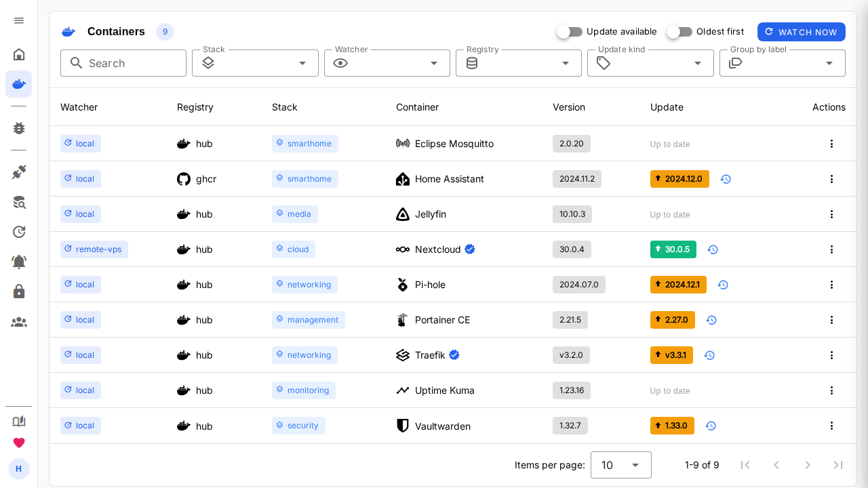
Task: Open the Stack filter dropdown
Action: point(255,63)
